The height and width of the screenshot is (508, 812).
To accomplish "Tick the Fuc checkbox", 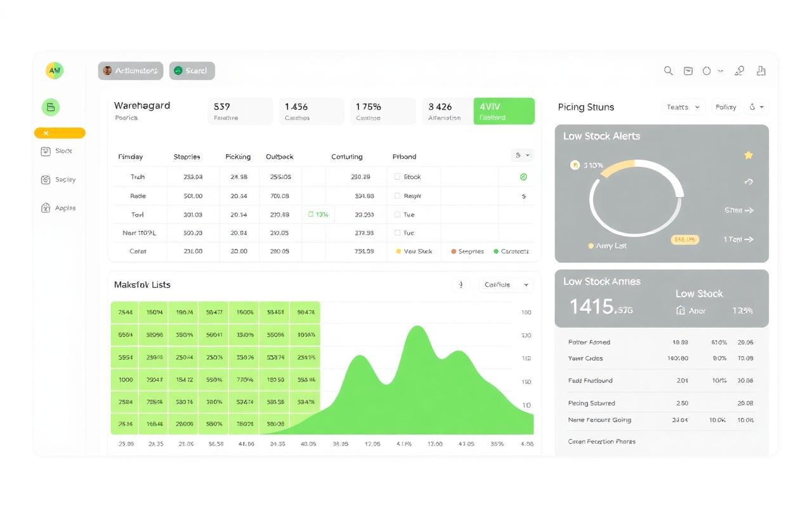I will pos(398,233).
